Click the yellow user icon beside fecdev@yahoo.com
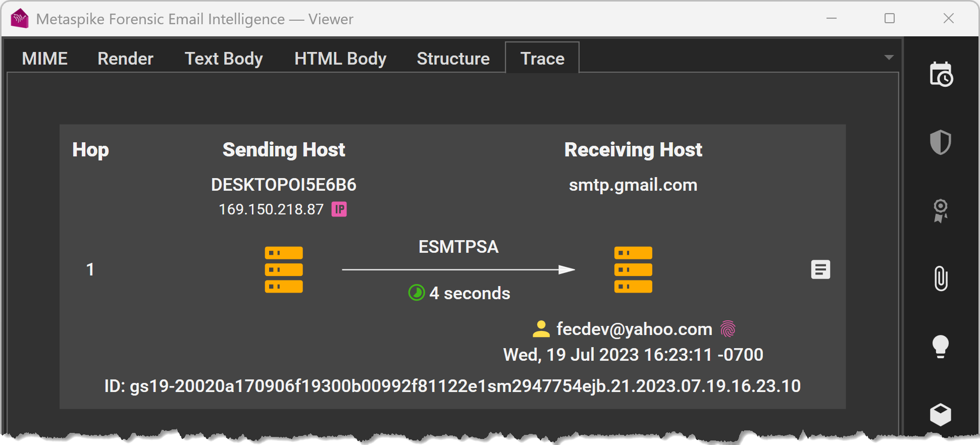Image resolution: width=980 pixels, height=445 pixels. 541,329
